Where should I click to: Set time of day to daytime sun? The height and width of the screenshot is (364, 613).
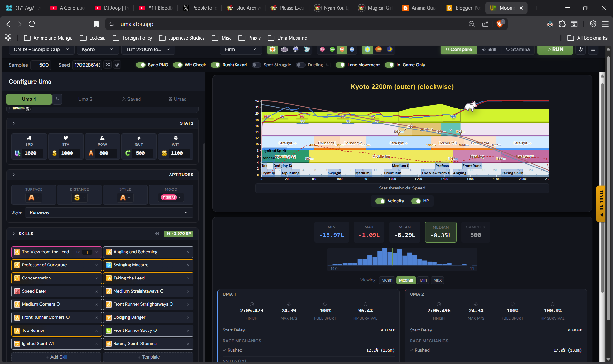click(367, 49)
